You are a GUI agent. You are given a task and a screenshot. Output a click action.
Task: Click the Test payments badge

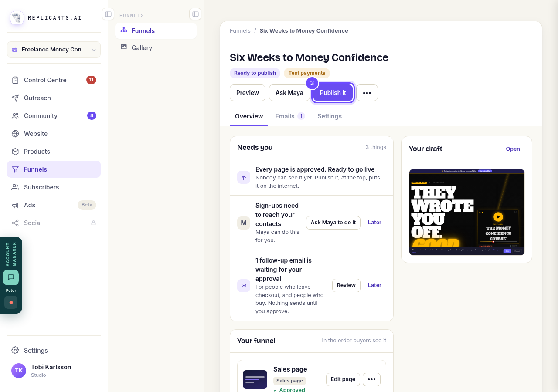click(307, 73)
